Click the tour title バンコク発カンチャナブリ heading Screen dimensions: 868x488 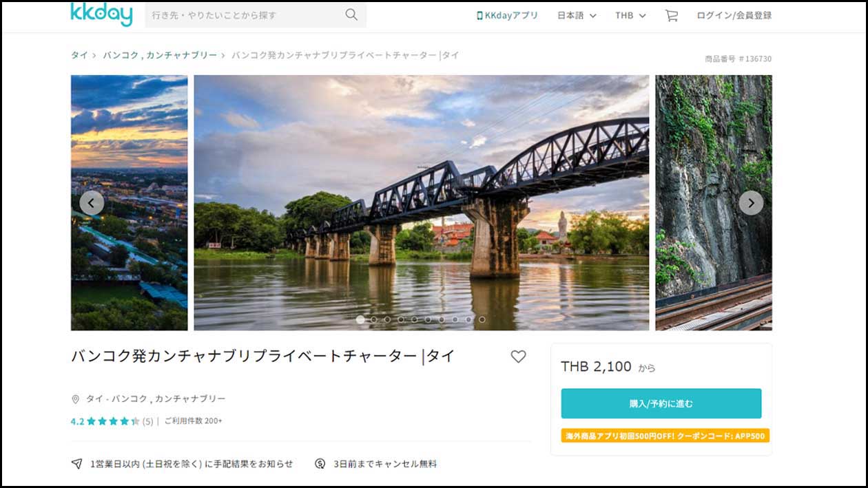click(263, 357)
